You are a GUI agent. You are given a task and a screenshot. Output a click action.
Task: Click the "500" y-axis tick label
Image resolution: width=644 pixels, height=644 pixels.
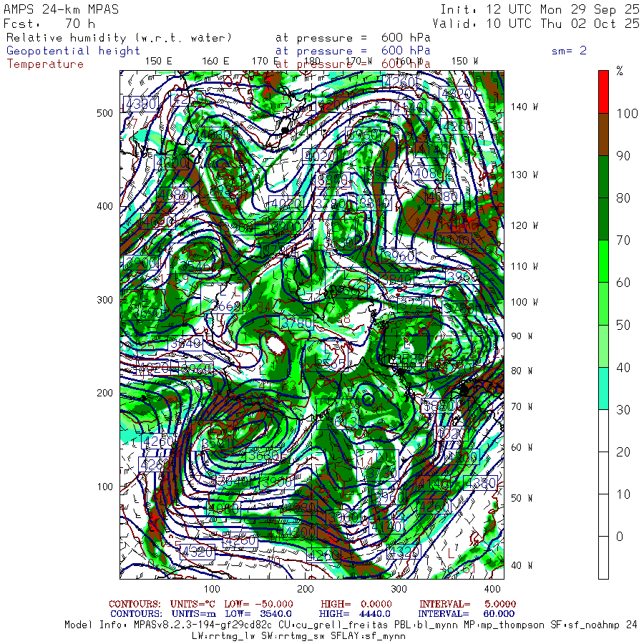(105, 113)
